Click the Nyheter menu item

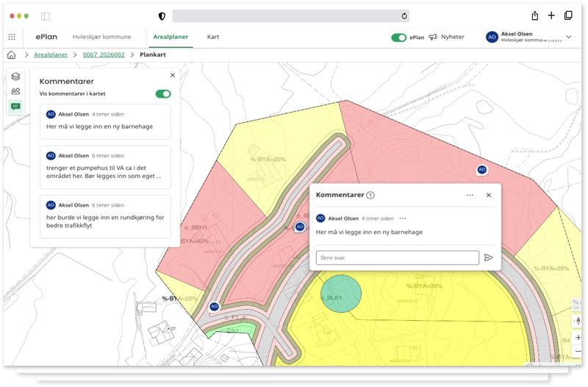pyautogui.click(x=453, y=37)
